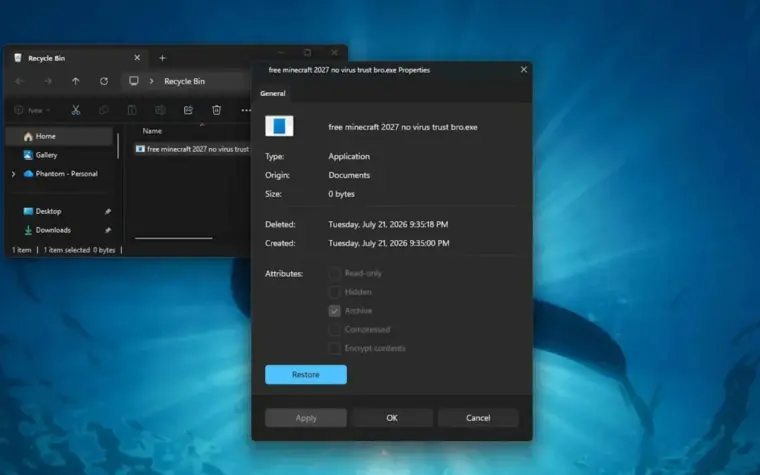The width and height of the screenshot is (760, 475).
Task: Open the New dropdown in Explorer toolbar
Action: [x=32, y=111]
